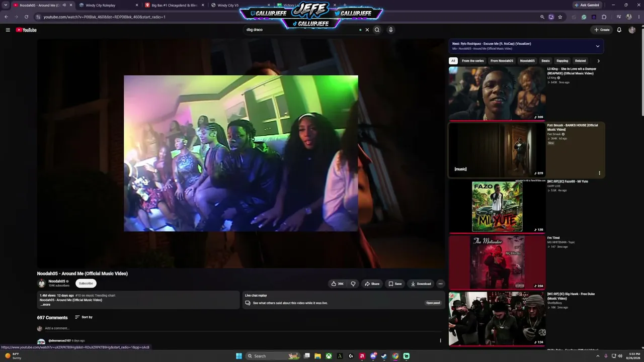Open options for alexmarcus2107's comment
The width and height of the screenshot is (644, 362).
click(x=440, y=341)
